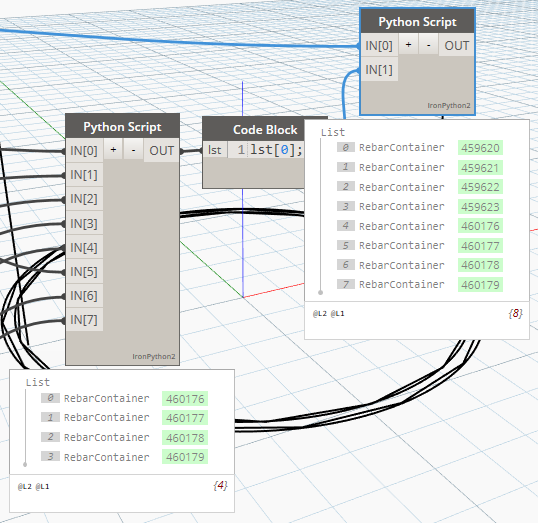Click OUT port of left Python Script

162,150
